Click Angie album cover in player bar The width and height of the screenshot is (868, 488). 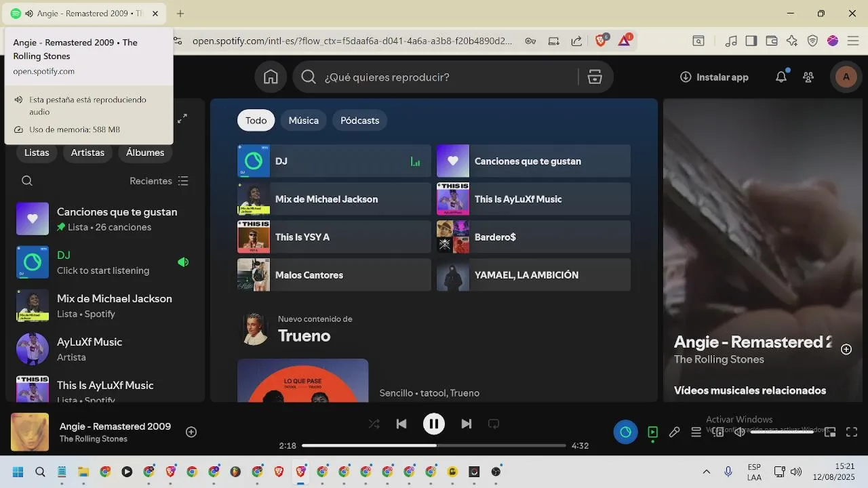30,432
